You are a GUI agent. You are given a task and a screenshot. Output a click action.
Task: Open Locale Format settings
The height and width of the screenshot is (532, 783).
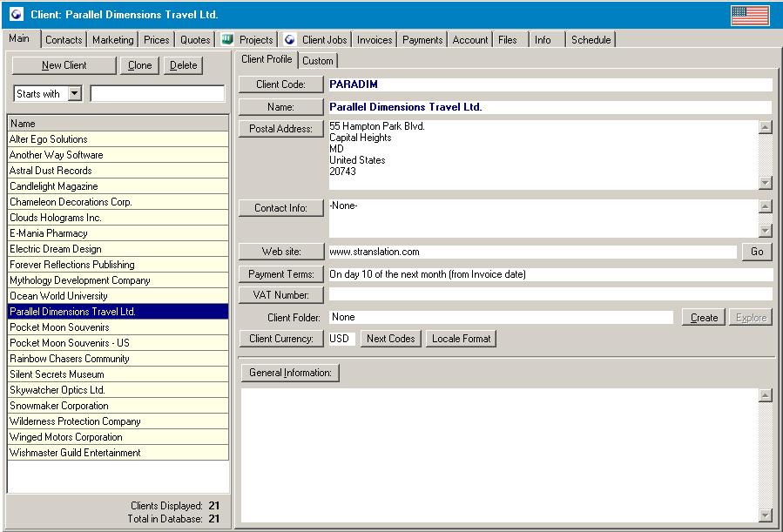click(461, 339)
